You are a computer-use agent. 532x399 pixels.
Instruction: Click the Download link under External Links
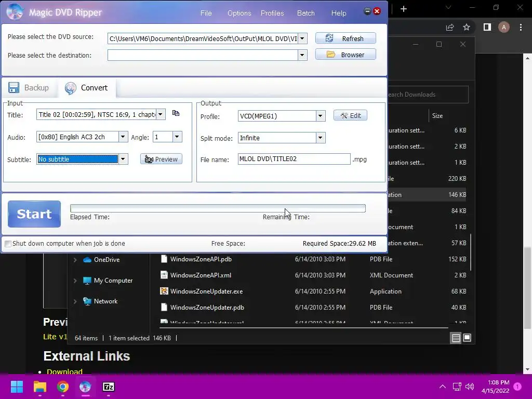64,371
